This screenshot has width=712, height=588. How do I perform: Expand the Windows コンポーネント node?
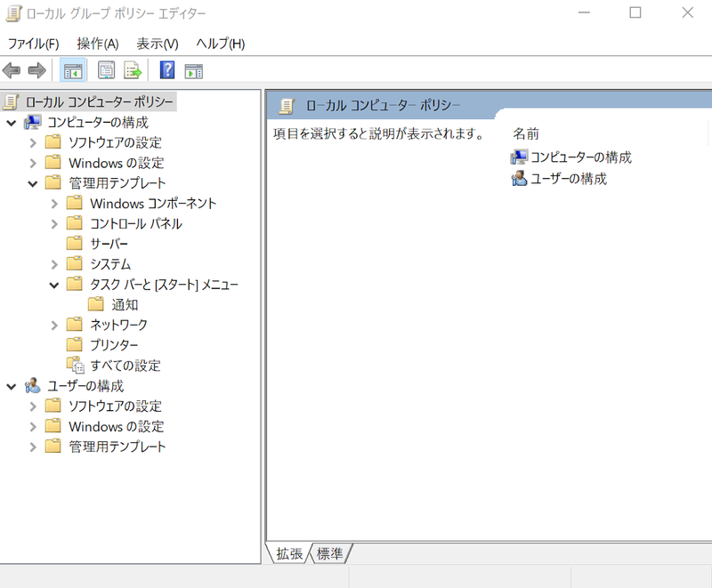pyautogui.click(x=54, y=203)
